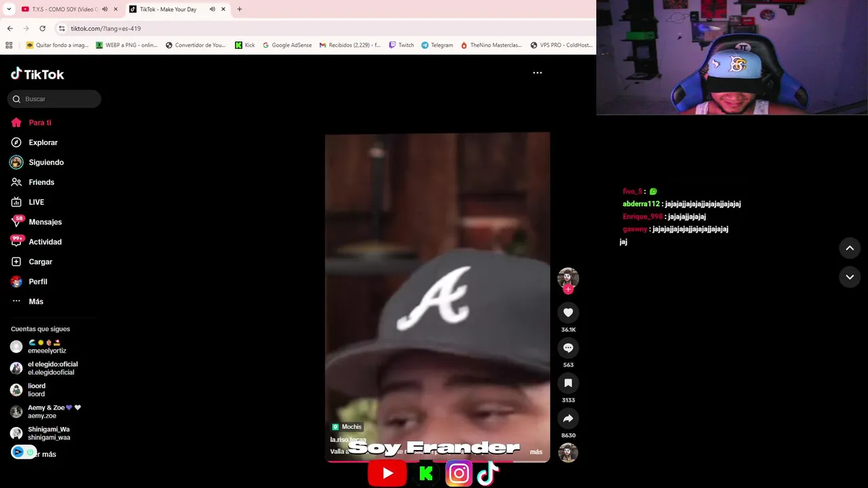Reload the TikTok page
The image size is (868, 488).
pyautogui.click(x=42, y=28)
